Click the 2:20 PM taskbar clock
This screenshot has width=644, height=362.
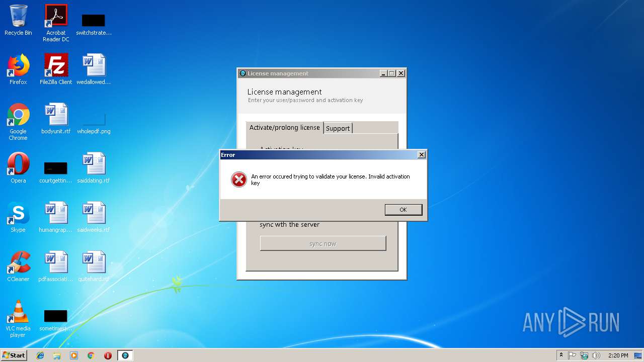tap(618, 355)
